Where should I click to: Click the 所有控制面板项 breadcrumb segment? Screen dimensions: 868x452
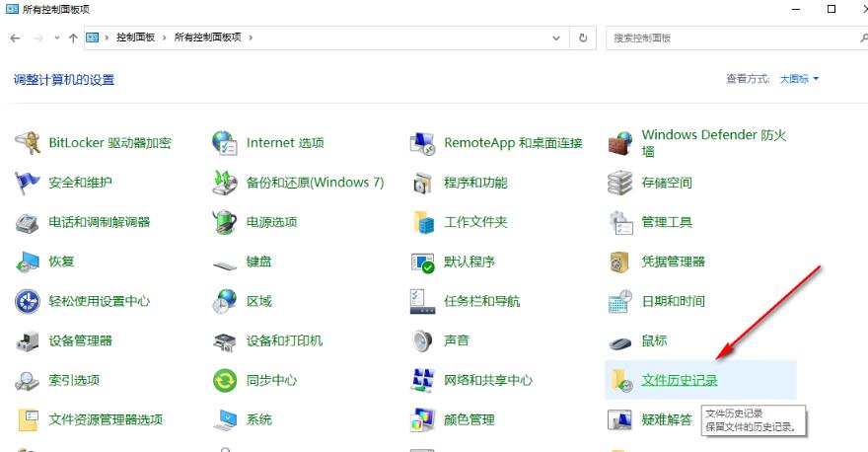click(207, 38)
